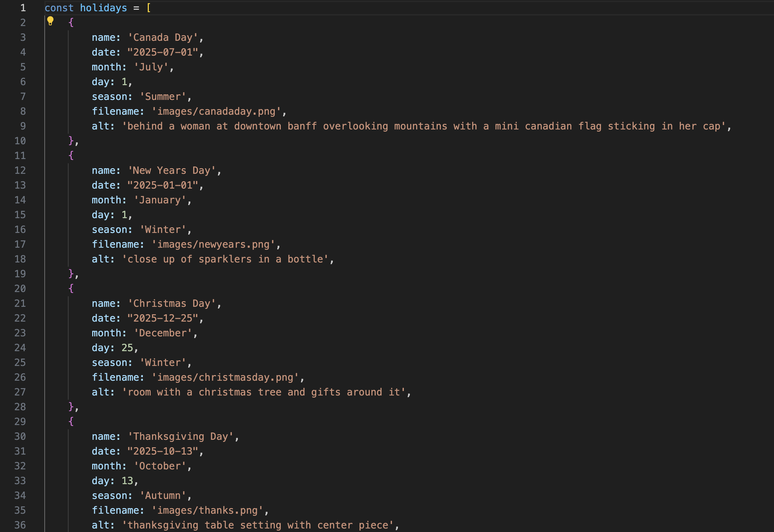Image resolution: width=774 pixels, height=532 pixels.
Task: Click the day value 13
Action: (x=127, y=481)
